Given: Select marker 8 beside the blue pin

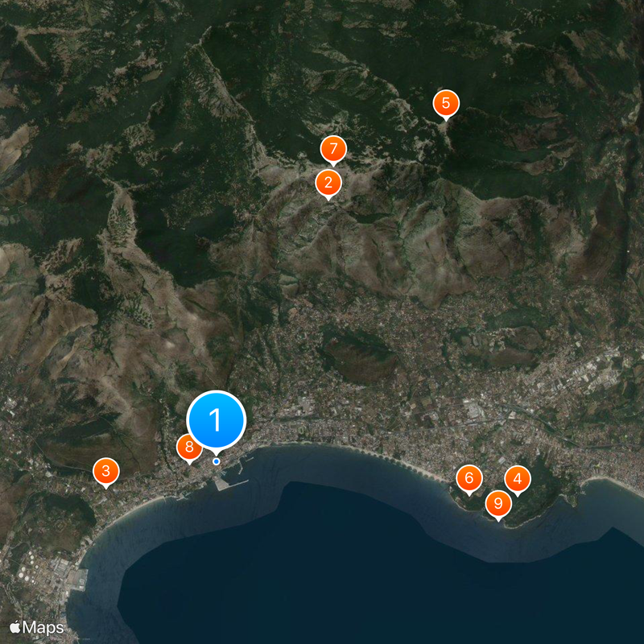Looking at the screenshot, I should [188, 447].
